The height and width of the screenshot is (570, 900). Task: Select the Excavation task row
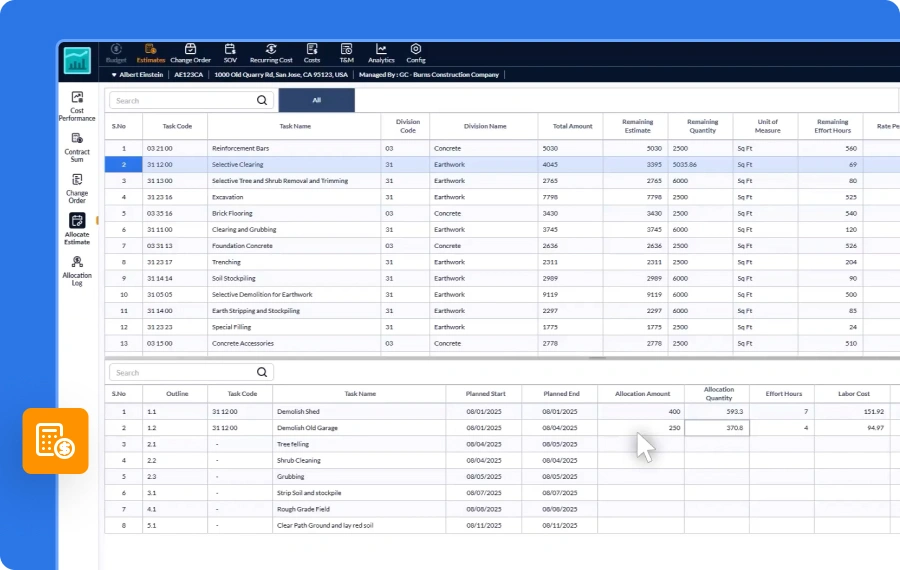(502, 197)
